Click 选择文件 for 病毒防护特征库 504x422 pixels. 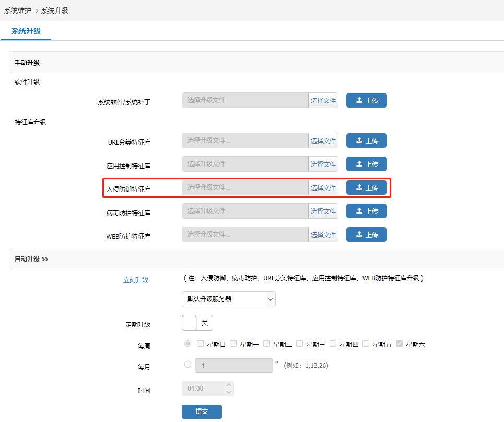[x=323, y=211]
